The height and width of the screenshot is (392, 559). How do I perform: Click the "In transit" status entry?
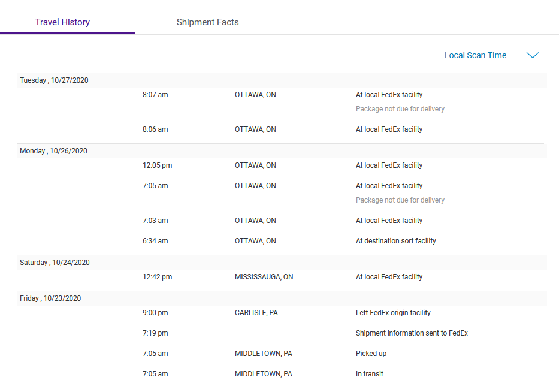369,374
